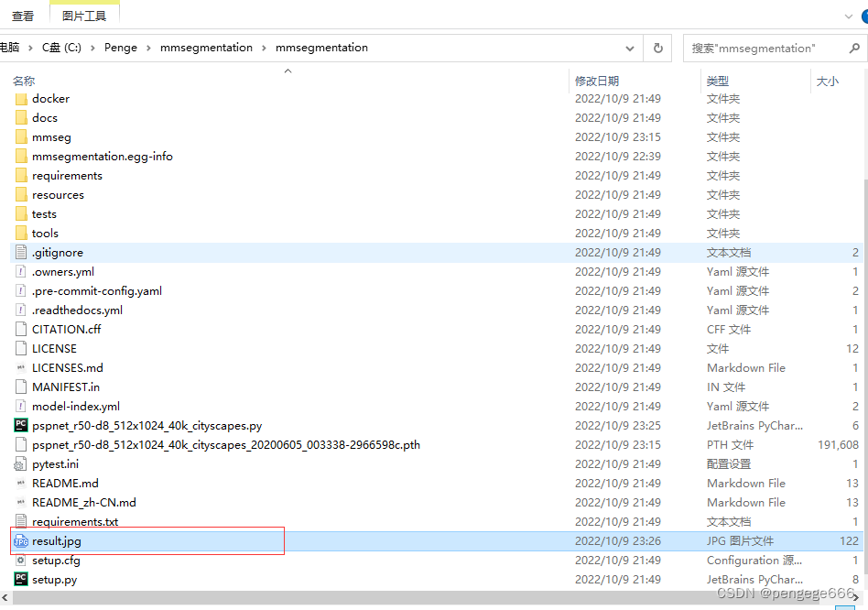Click the horizontal scrollbar right arrow
The image size is (868, 610).
pos(855,596)
